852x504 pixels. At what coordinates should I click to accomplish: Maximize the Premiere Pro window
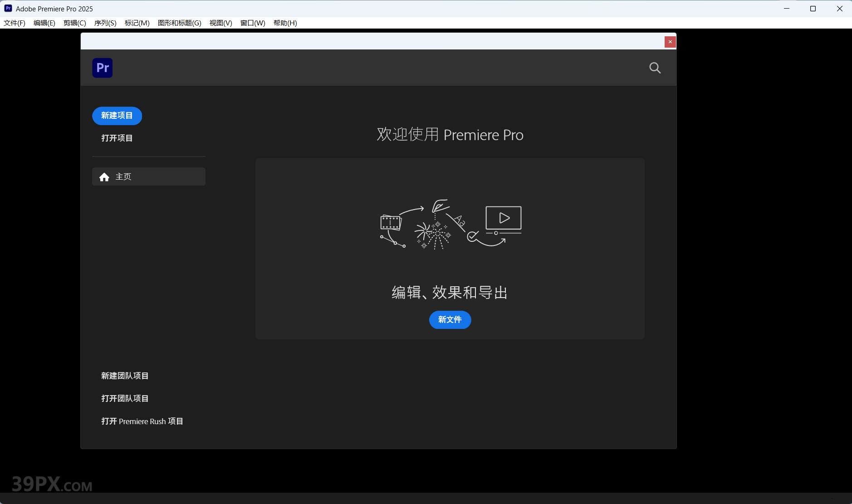813,9
